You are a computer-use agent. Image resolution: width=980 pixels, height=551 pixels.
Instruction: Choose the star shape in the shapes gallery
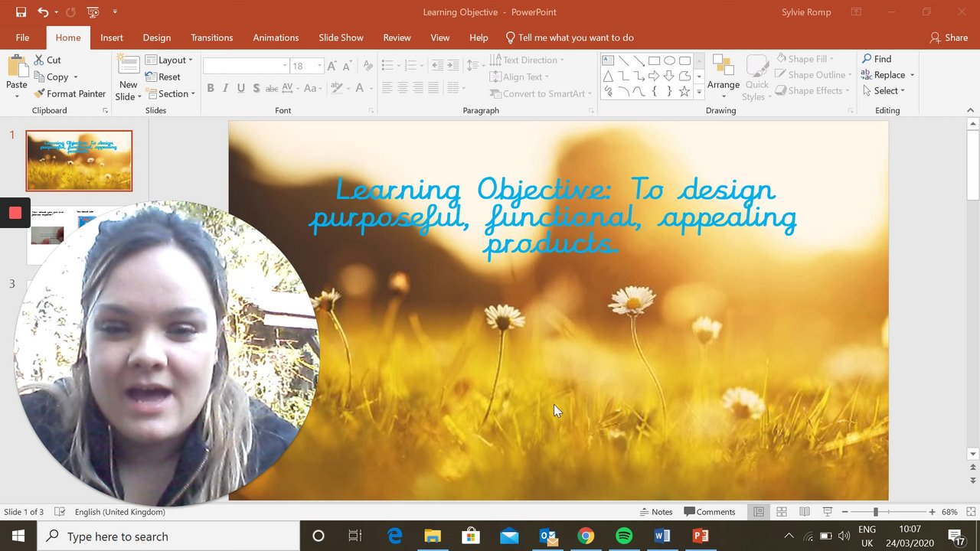pos(684,92)
